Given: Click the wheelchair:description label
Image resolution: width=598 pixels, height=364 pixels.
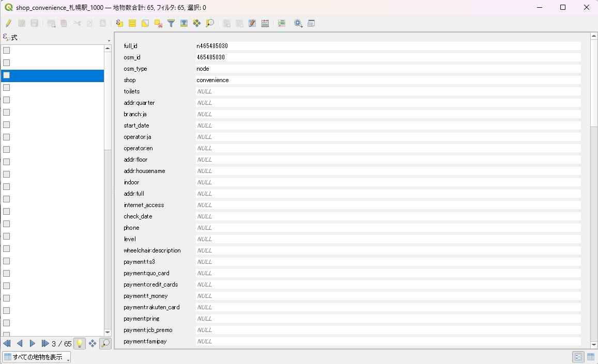Looking at the screenshot, I should point(152,251).
